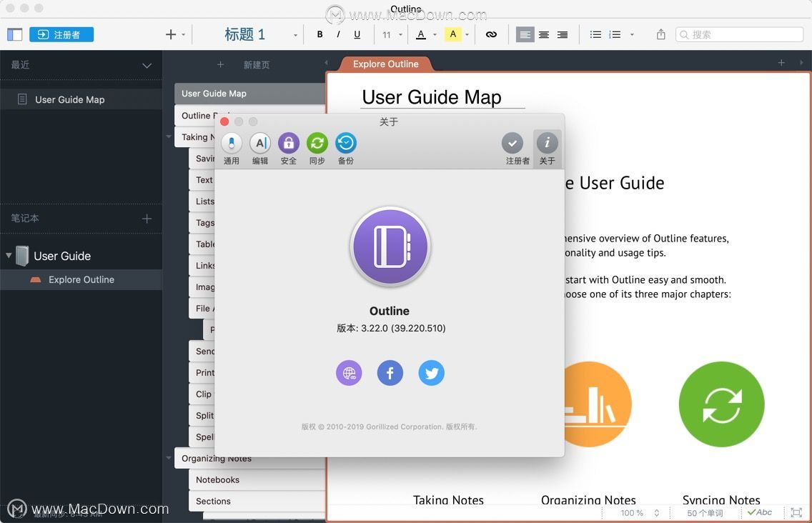The image size is (812, 523).
Task: Collapse the Organizing Notes page group
Action: point(169,458)
